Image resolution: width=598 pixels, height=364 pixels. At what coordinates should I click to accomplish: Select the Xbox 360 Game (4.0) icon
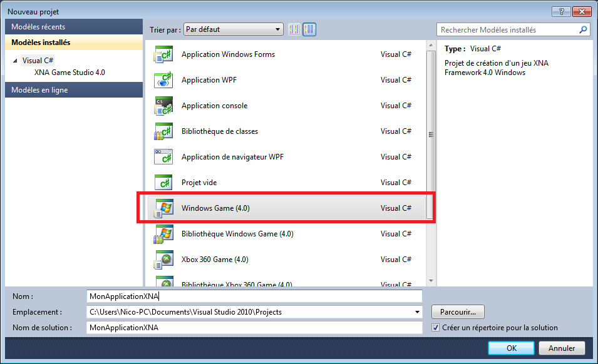click(163, 260)
